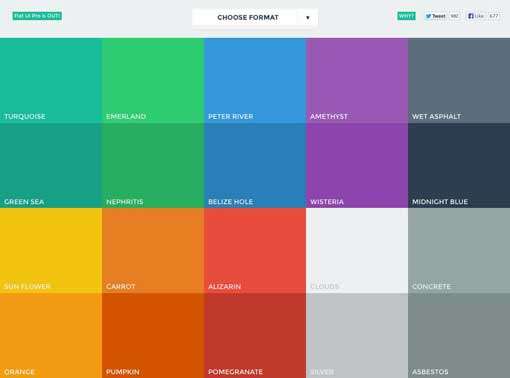This screenshot has width=510, height=378.
Task: Pick the Carrot orange swatch
Action: [153, 251]
